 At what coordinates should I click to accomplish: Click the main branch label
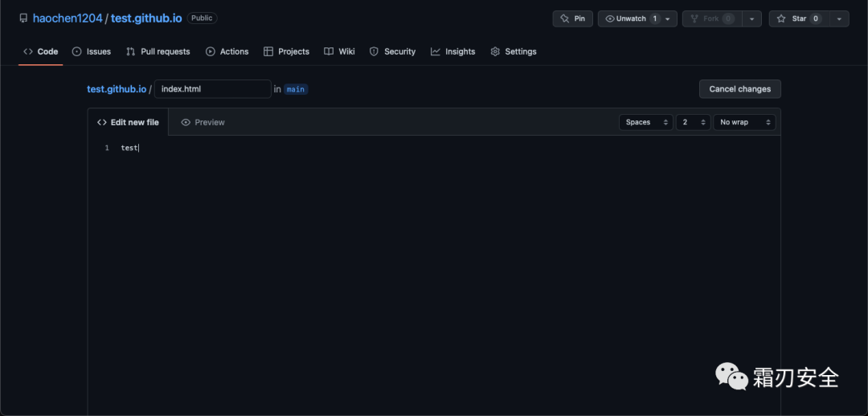click(x=296, y=89)
